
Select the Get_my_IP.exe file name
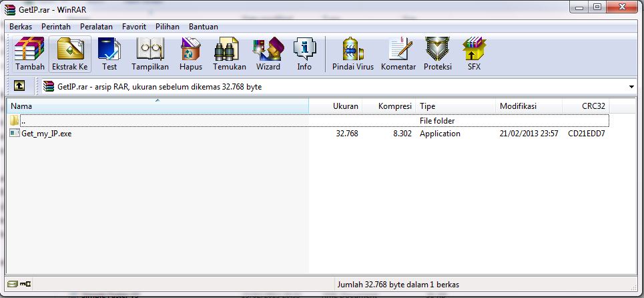[47, 134]
